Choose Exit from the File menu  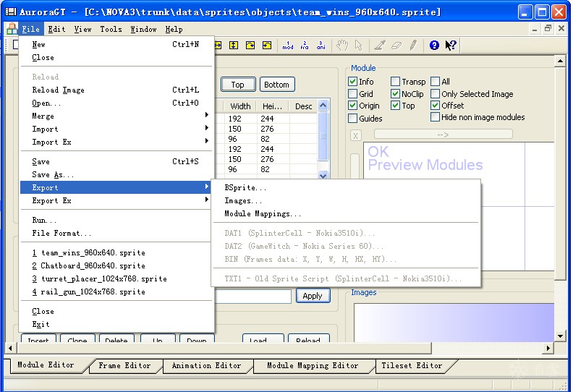(x=116, y=324)
